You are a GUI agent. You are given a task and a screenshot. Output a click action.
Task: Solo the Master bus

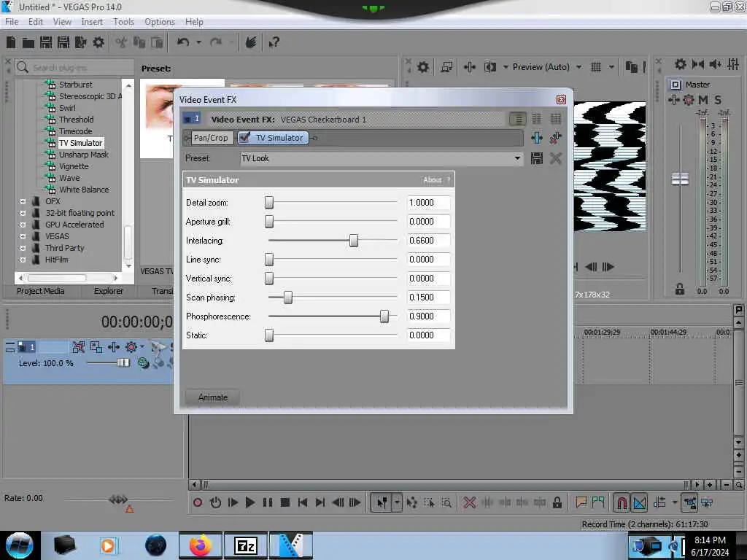click(x=718, y=99)
